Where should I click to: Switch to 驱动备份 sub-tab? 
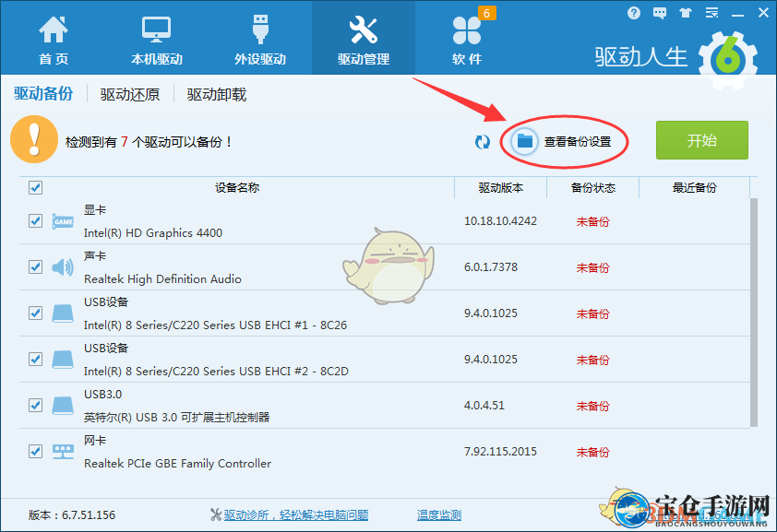(x=43, y=93)
